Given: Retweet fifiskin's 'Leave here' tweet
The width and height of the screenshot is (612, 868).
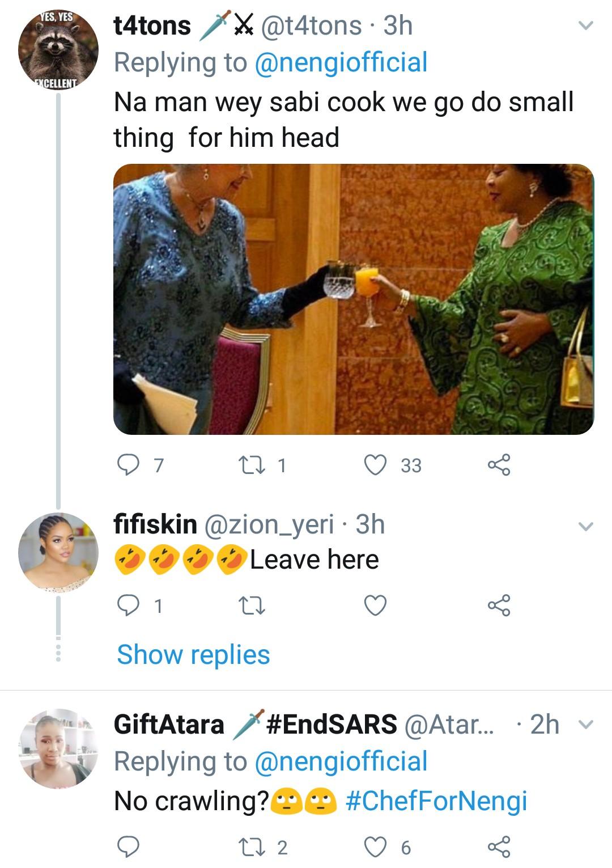Looking at the screenshot, I should pos(249,606).
